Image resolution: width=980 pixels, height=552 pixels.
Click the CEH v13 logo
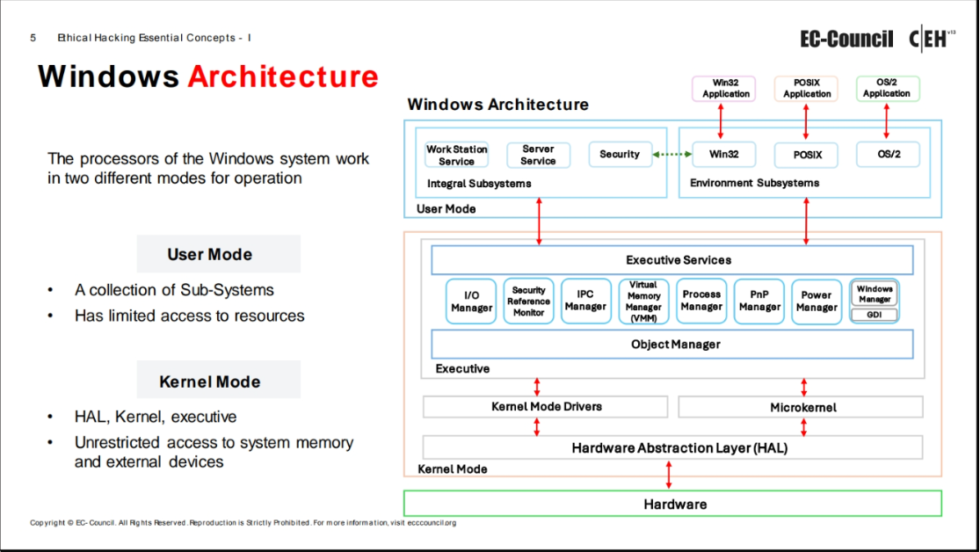pyautogui.click(x=931, y=39)
